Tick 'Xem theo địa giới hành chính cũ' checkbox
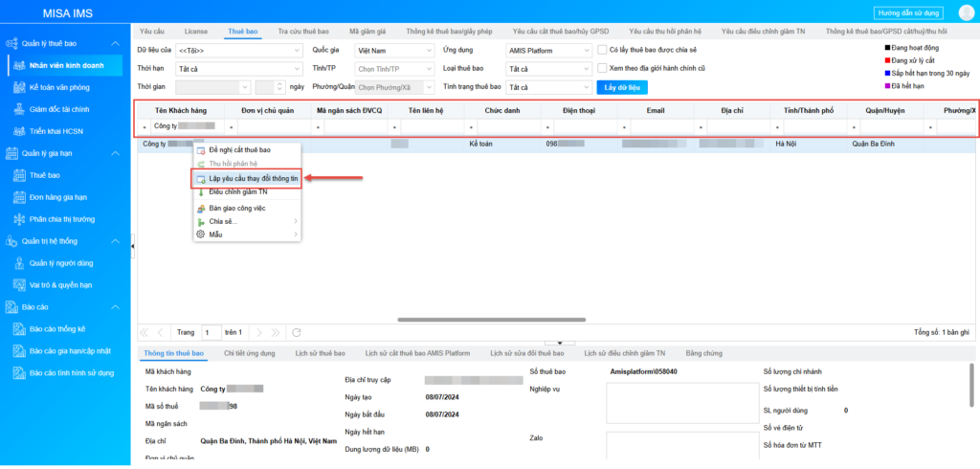The height and width of the screenshot is (469, 980). tap(601, 68)
